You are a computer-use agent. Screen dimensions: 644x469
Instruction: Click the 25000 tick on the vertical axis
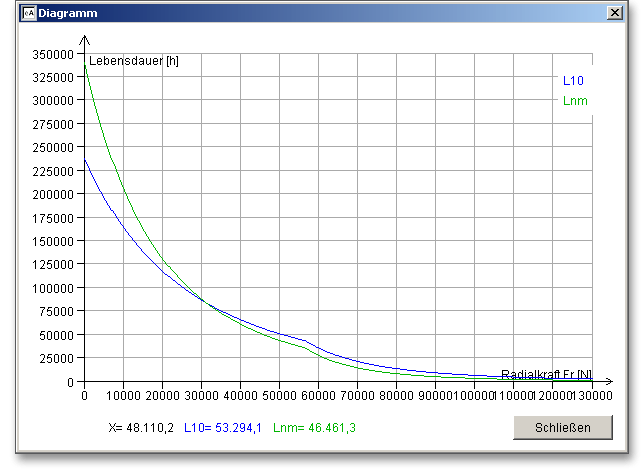[57, 358]
